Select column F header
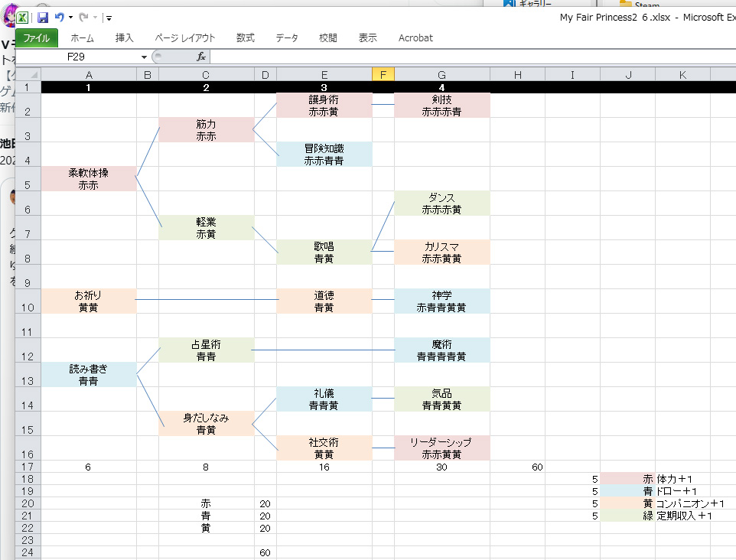 [383, 75]
